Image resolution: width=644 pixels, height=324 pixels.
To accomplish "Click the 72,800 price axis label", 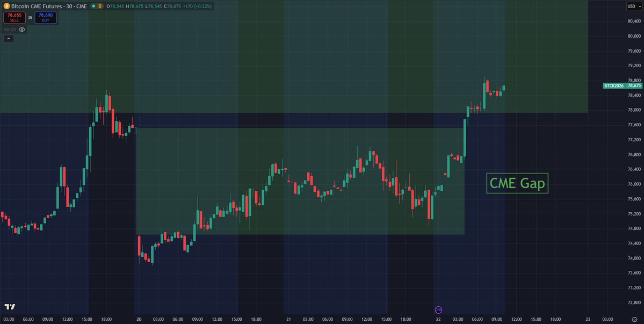I will (634, 303).
